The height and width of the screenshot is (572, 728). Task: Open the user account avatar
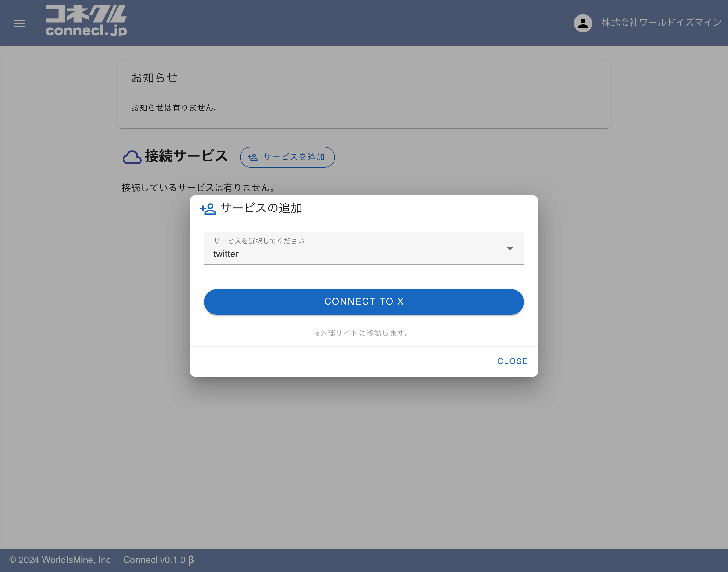pos(583,23)
